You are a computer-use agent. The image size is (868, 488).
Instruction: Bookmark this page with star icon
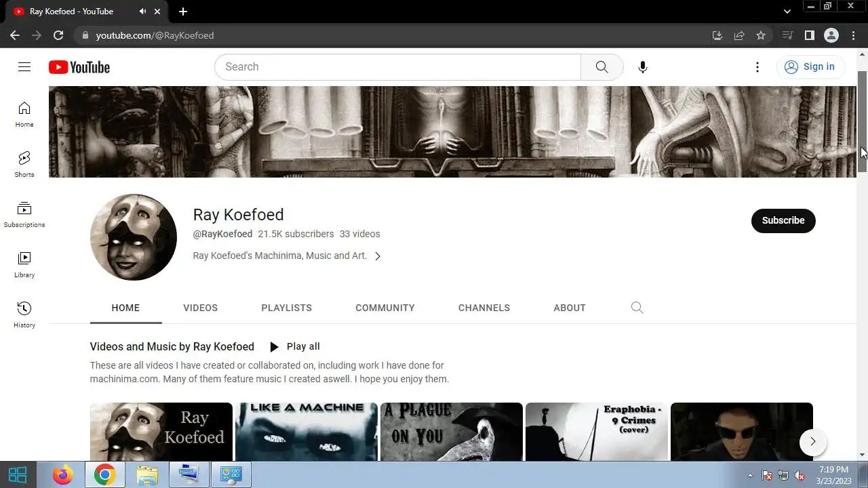click(x=761, y=35)
